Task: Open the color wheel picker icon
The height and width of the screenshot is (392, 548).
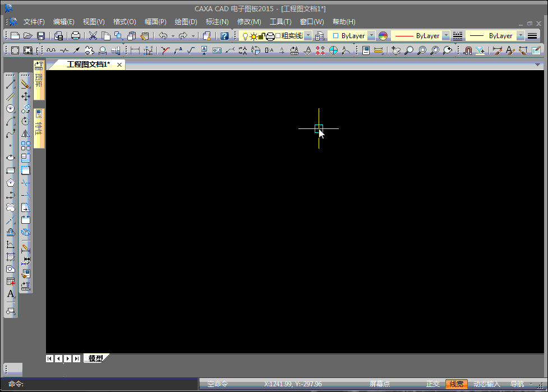Action: click(383, 36)
